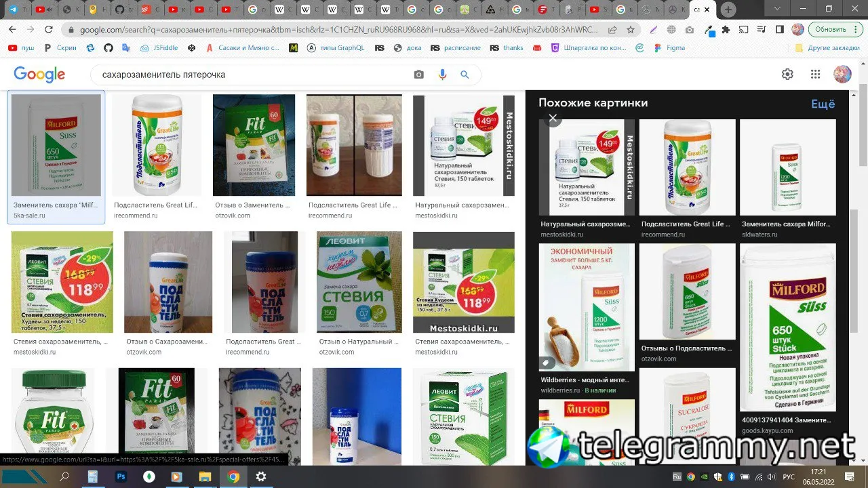This screenshot has height=488, width=868.
Task: Click the 'goods.kaypu.com' source link
Action: point(767,430)
